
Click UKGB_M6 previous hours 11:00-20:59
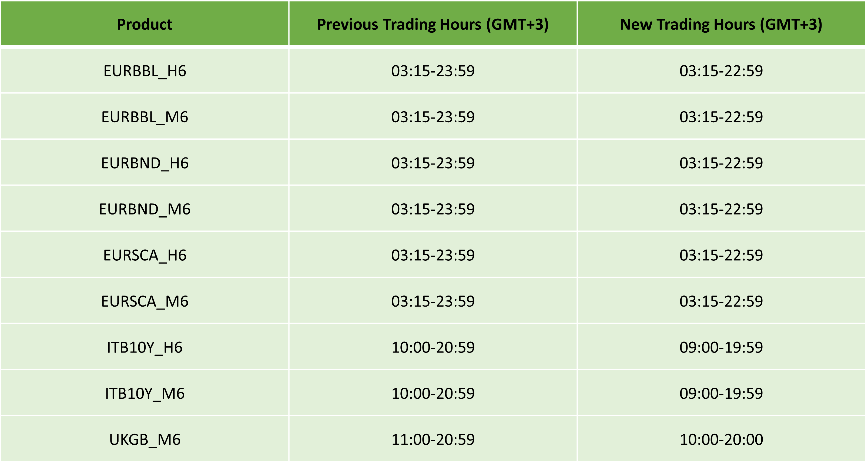(x=433, y=440)
